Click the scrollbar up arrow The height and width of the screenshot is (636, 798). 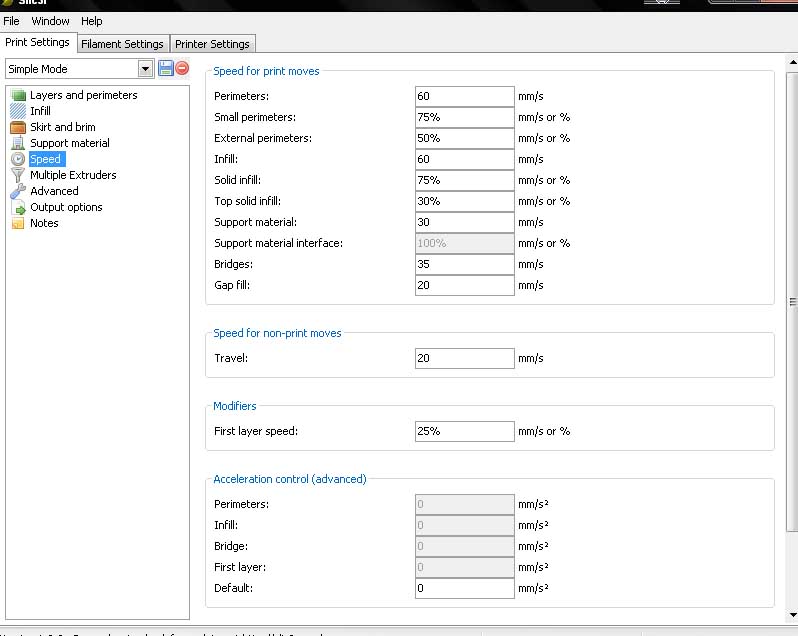792,62
